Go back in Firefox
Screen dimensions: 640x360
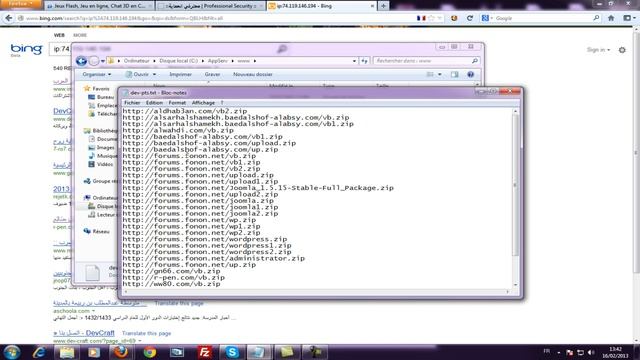pyautogui.click(x=9, y=18)
